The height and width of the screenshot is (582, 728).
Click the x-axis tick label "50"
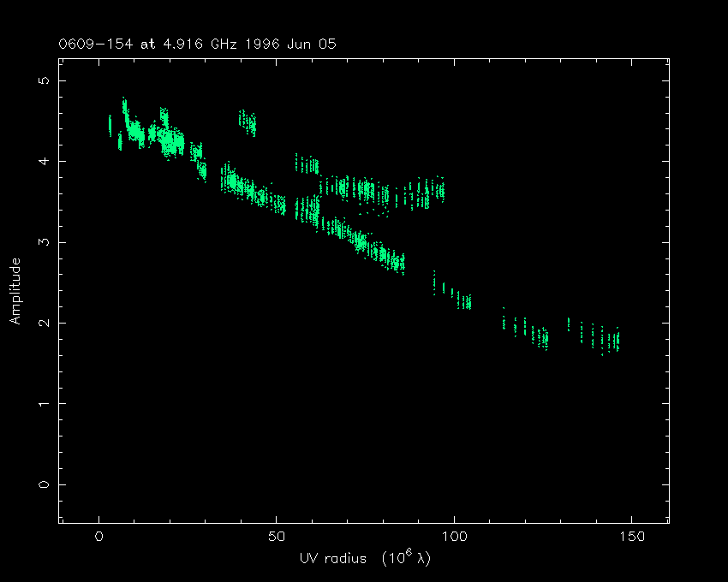tap(277, 537)
